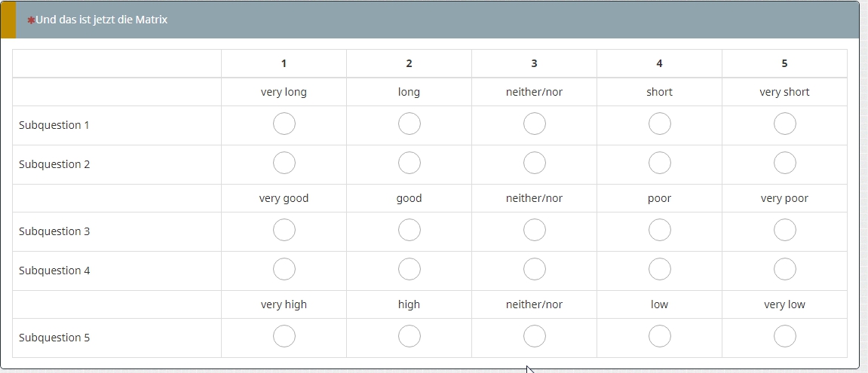Select 'very good' for Subquestion 3
This screenshot has width=868, height=373.
click(x=284, y=231)
